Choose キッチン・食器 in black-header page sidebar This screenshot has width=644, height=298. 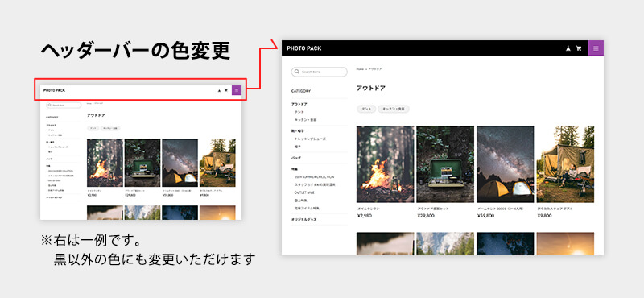(x=305, y=120)
